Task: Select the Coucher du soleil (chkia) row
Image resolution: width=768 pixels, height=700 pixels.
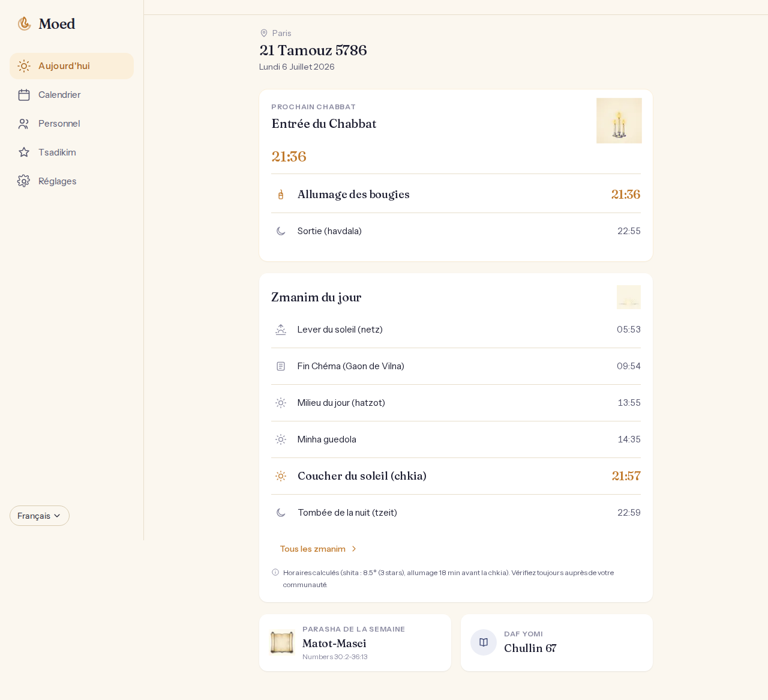Action: [x=456, y=476]
